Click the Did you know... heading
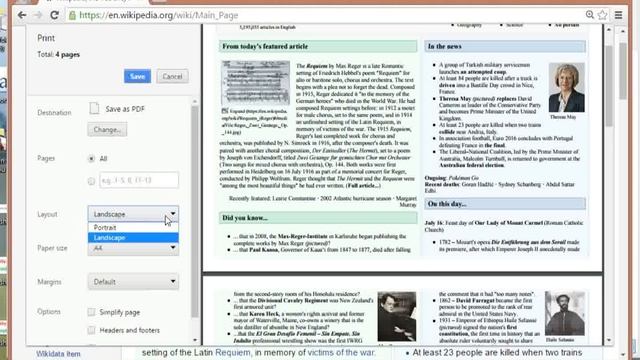Image resolution: width=640 pixels, height=360 pixels. coord(245,218)
